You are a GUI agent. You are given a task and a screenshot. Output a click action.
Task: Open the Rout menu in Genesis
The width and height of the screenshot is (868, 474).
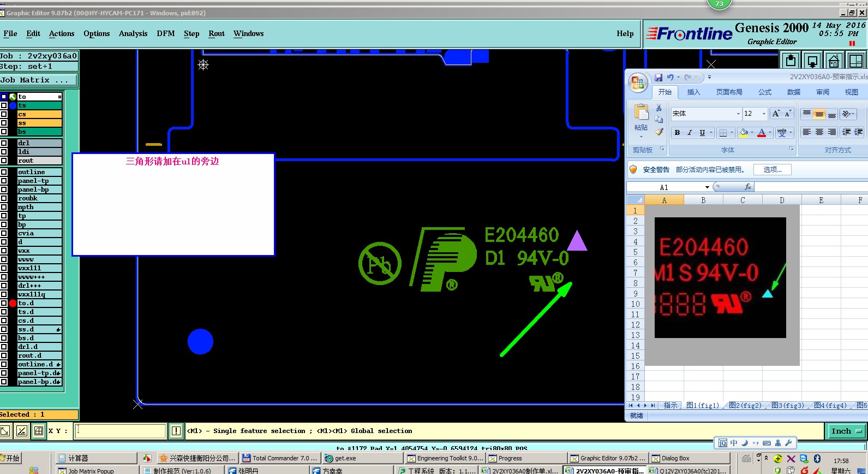(217, 34)
